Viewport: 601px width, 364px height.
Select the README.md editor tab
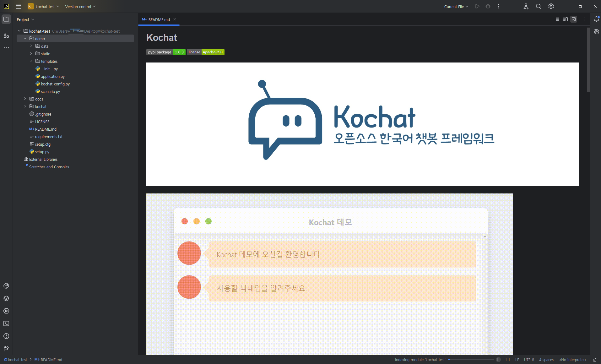point(159,19)
